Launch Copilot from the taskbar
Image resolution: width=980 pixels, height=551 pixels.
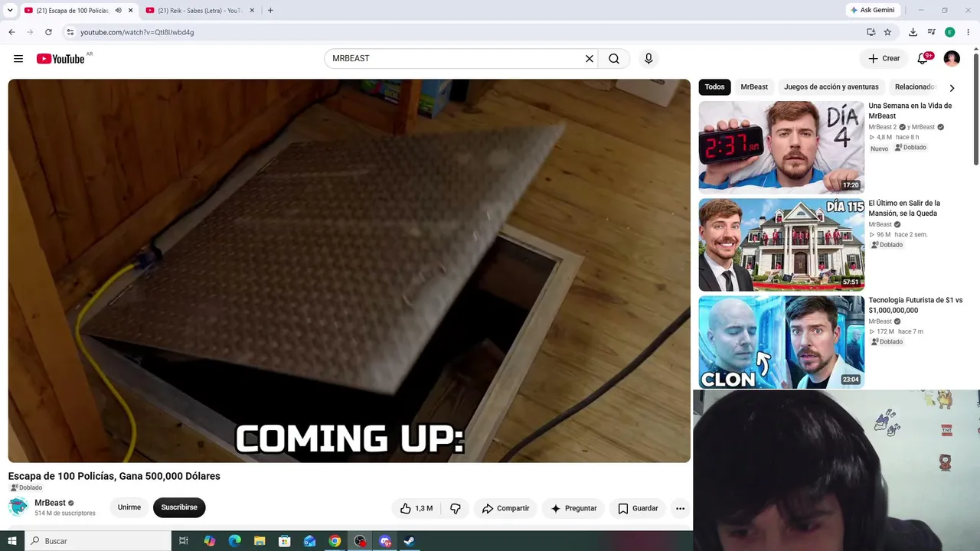[x=209, y=541]
